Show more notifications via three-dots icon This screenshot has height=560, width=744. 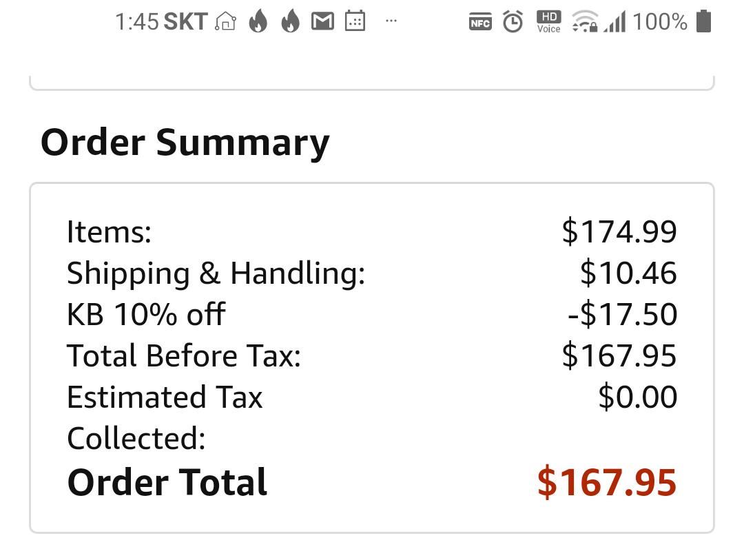391,21
